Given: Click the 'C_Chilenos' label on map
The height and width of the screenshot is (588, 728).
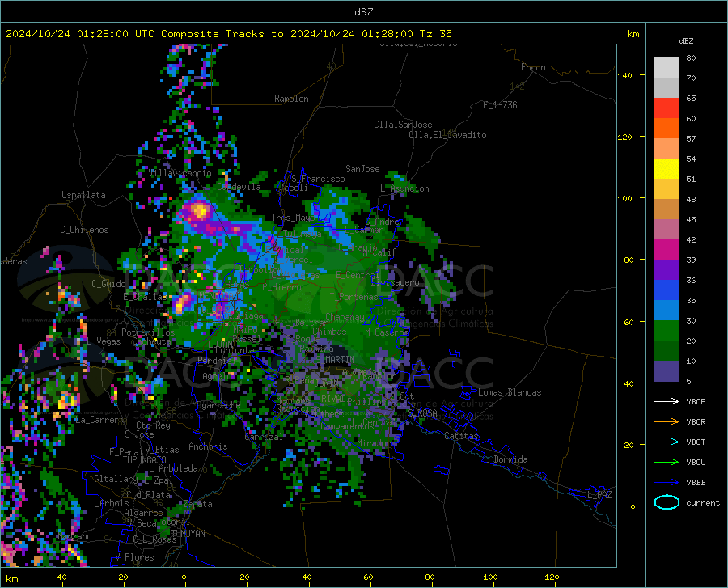Looking at the screenshot, I should [x=84, y=230].
